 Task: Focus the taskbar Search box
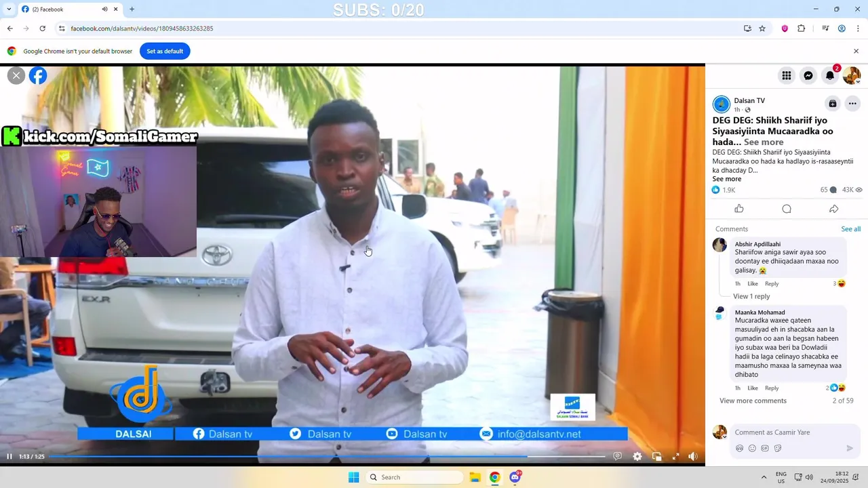coord(414,477)
